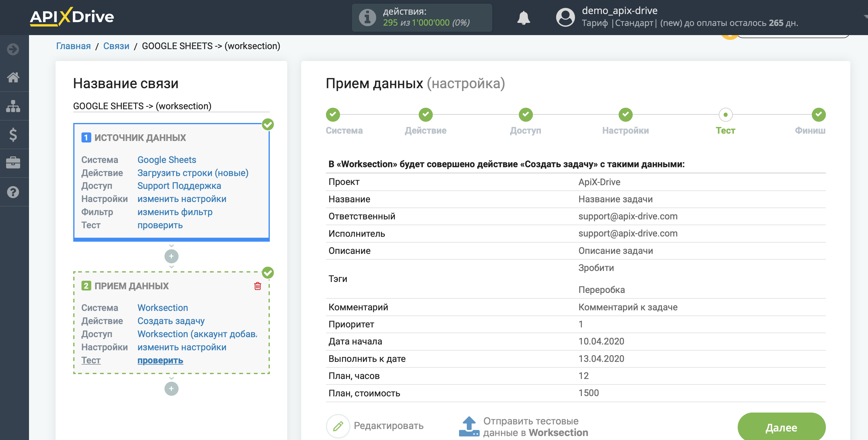This screenshot has height=440, width=868.
Task: Open the Support Поддержка access link
Action: (x=179, y=186)
